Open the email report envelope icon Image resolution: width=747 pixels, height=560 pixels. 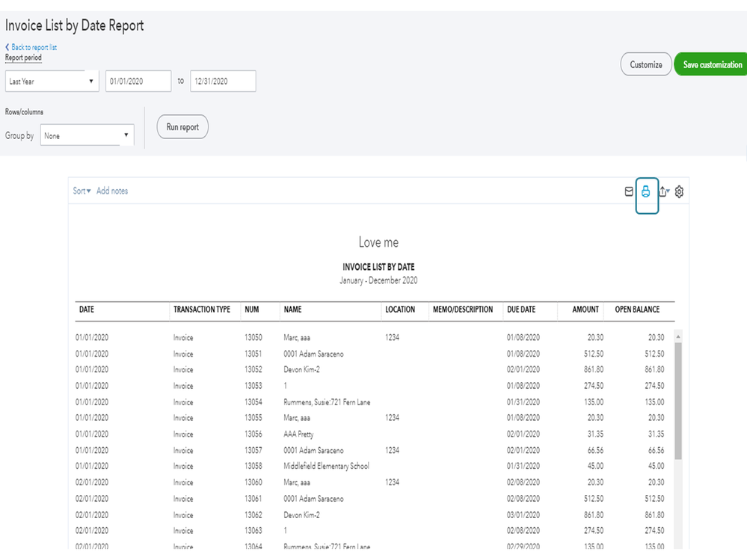click(629, 191)
